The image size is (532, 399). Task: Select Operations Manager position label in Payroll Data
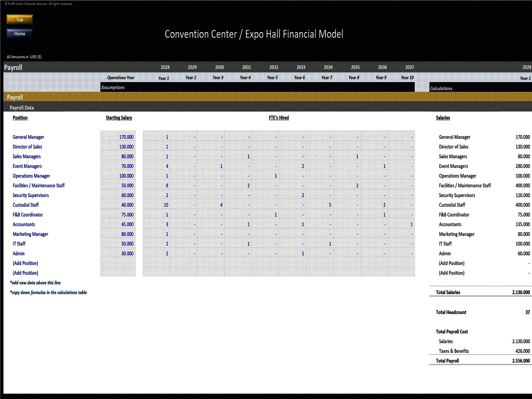tap(31, 176)
